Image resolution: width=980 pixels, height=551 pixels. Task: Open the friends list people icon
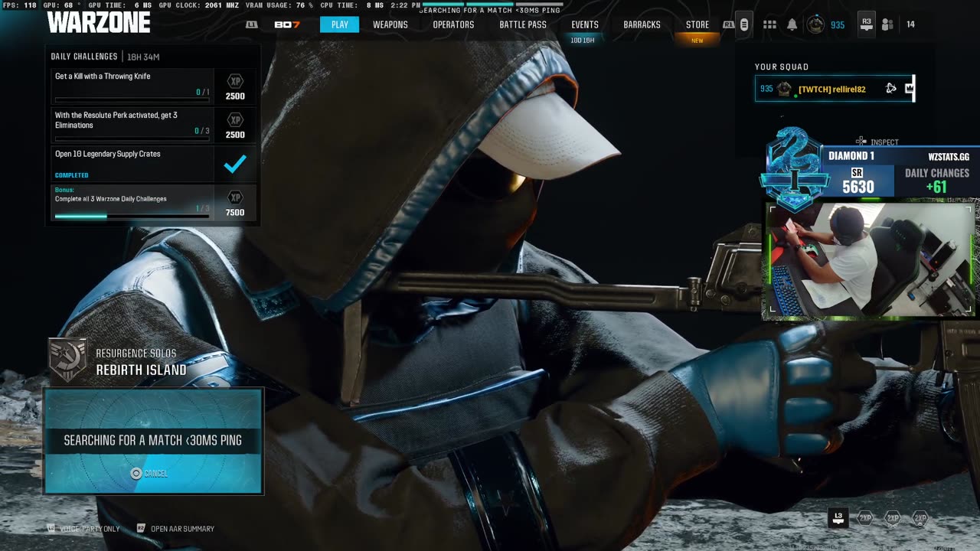[887, 24]
